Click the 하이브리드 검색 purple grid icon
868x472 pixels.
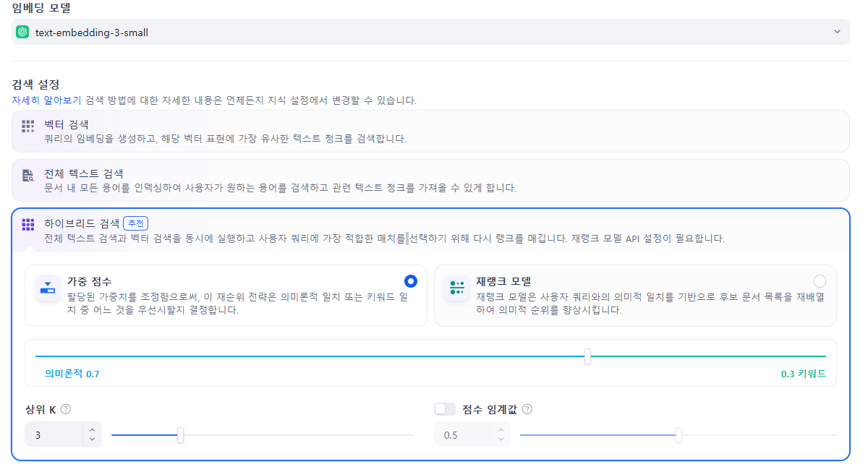click(x=27, y=224)
